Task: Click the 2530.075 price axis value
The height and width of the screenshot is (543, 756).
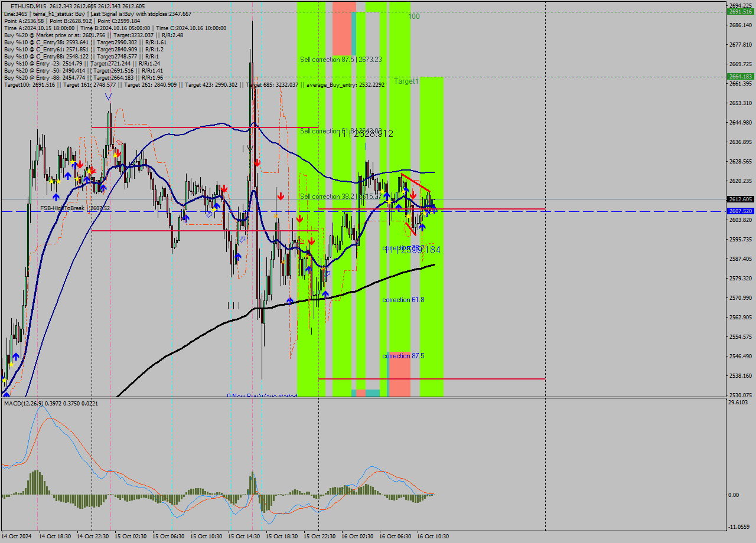Action: tap(741, 395)
